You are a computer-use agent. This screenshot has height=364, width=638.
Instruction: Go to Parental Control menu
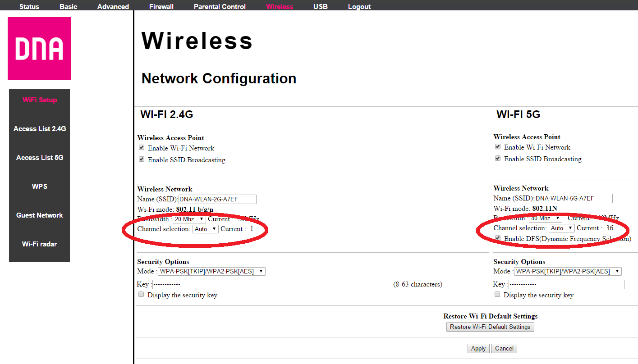click(220, 7)
